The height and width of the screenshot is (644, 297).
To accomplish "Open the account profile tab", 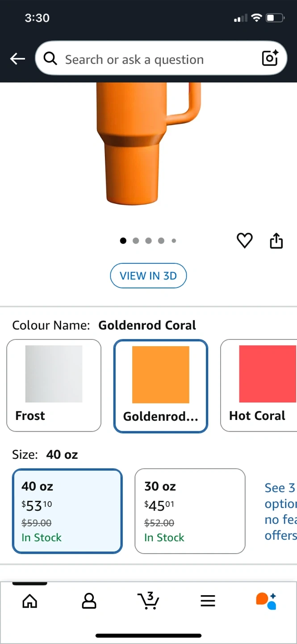I will (x=89, y=601).
